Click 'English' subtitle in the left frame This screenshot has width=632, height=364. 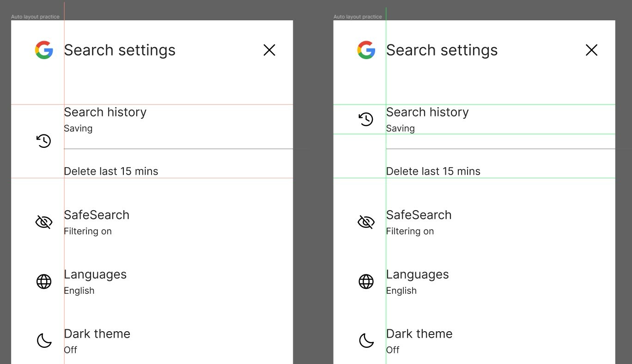click(79, 291)
